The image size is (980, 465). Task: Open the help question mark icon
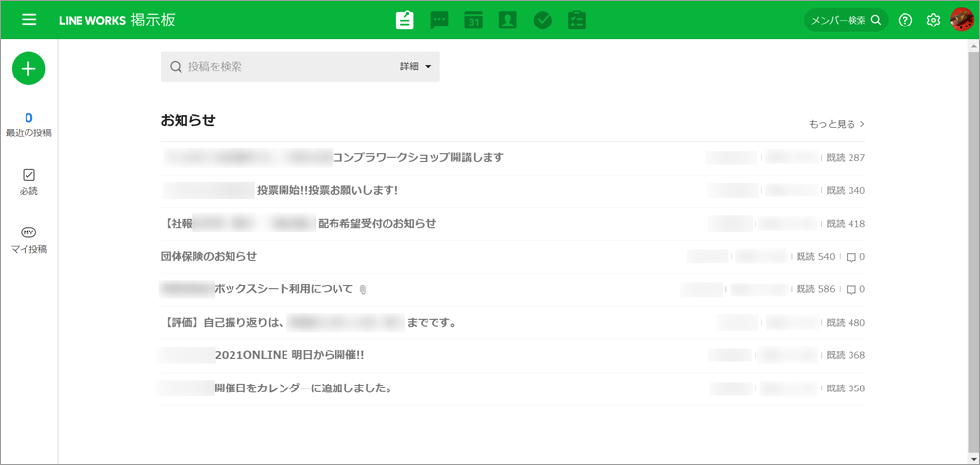pyautogui.click(x=905, y=20)
